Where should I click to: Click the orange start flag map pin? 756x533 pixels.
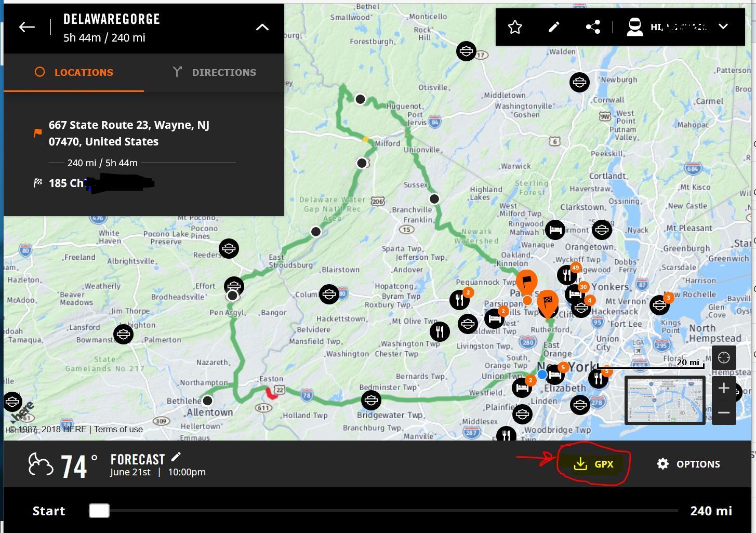pyautogui.click(x=526, y=283)
